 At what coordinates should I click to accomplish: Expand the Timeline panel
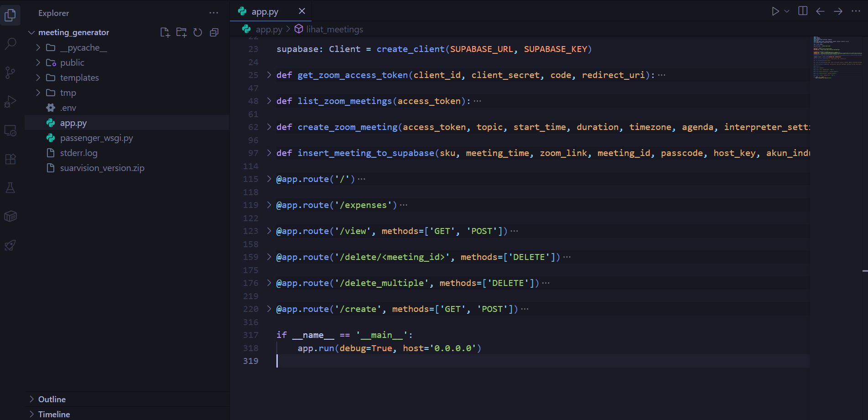tap(127, 414)
